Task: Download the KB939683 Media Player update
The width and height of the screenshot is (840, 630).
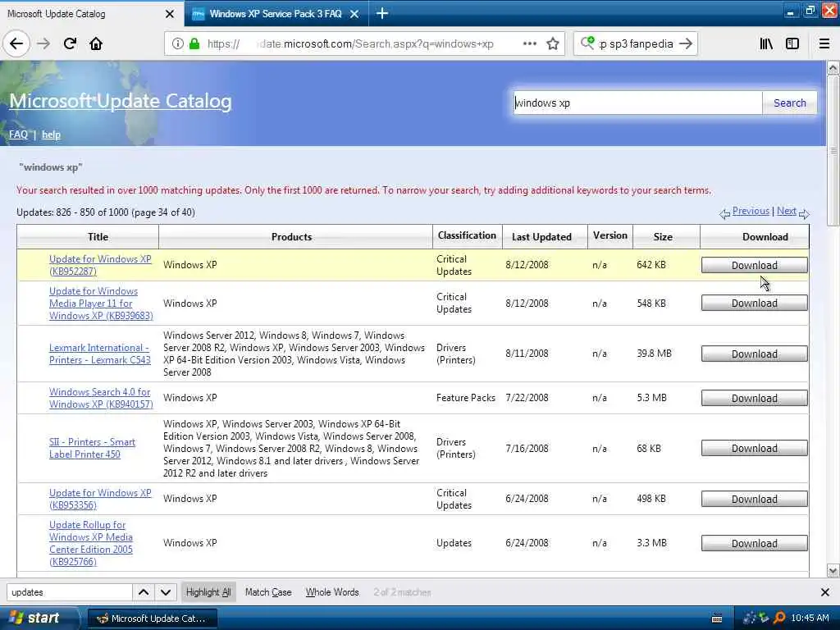Action: tap(755, 304)
